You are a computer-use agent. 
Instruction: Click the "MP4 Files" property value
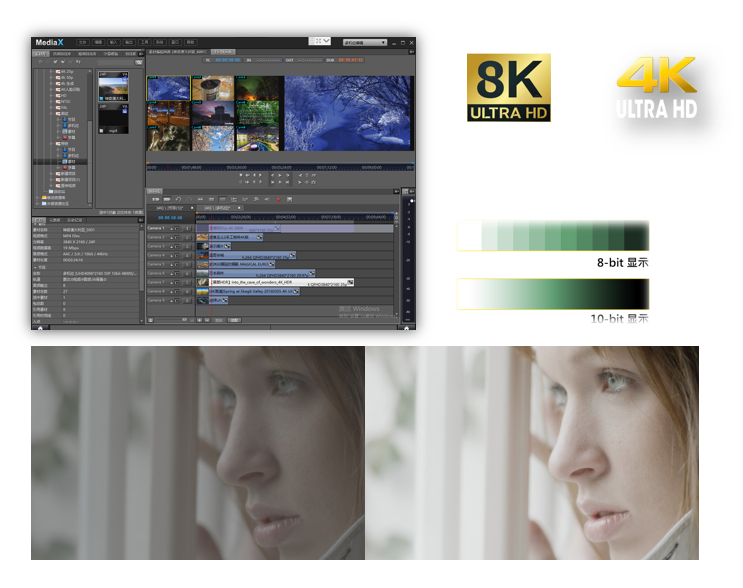tap(72, 236)
